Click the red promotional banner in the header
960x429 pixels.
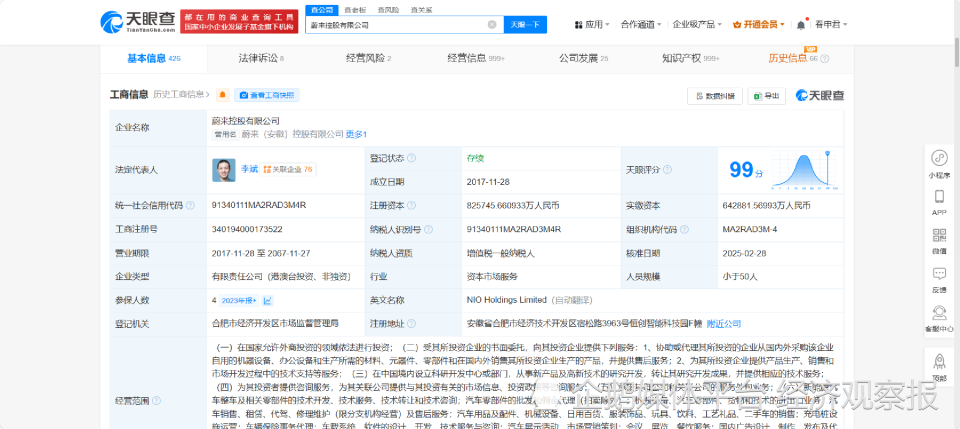click(239, 21)
